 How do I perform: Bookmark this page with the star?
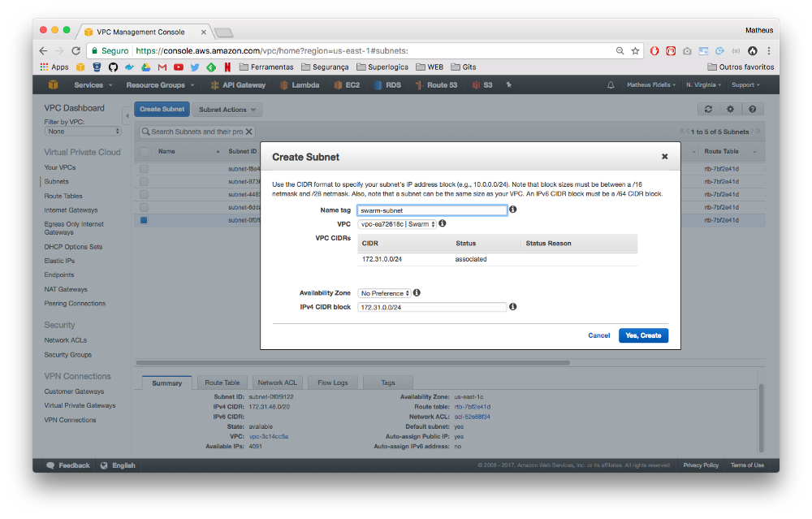click(x=636, y=50)
